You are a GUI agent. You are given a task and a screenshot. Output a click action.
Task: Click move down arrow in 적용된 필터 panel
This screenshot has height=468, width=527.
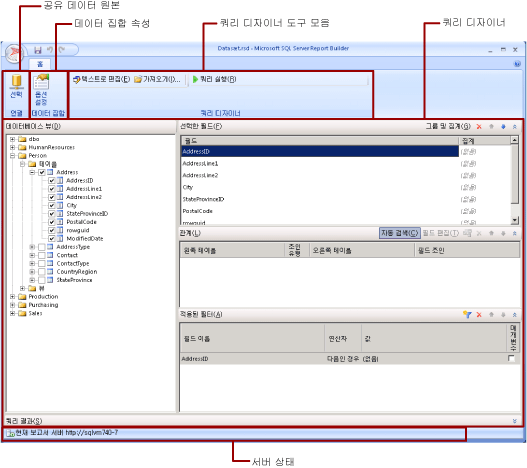[503, 315]
